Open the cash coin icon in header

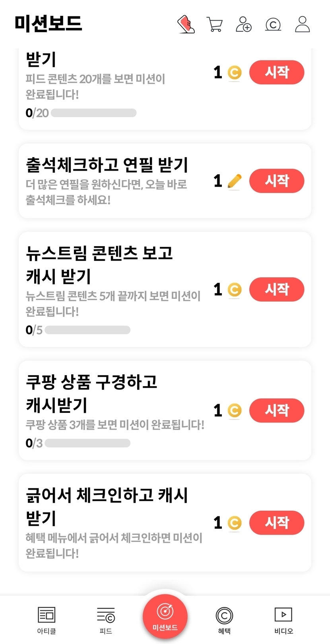coord(273,24)
